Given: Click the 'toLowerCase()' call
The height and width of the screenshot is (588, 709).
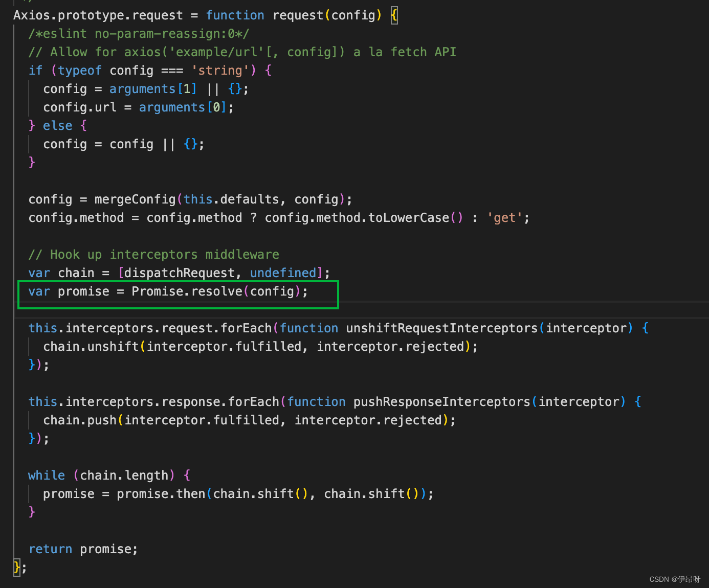Looking at the screenshot, I should click(x=415, y=218).
